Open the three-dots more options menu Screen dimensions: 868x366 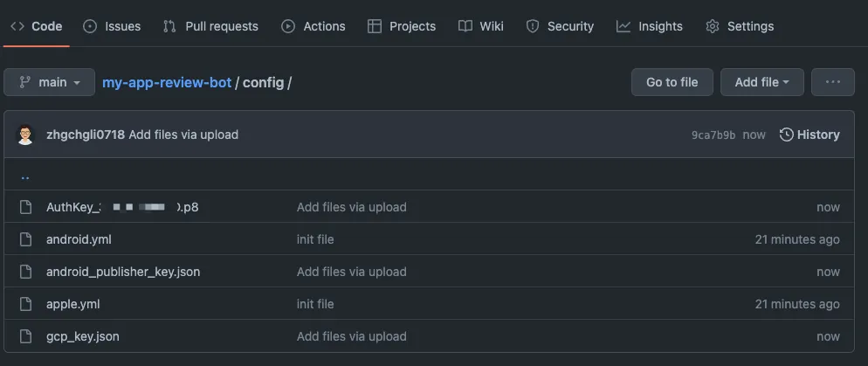coord(832,82)
